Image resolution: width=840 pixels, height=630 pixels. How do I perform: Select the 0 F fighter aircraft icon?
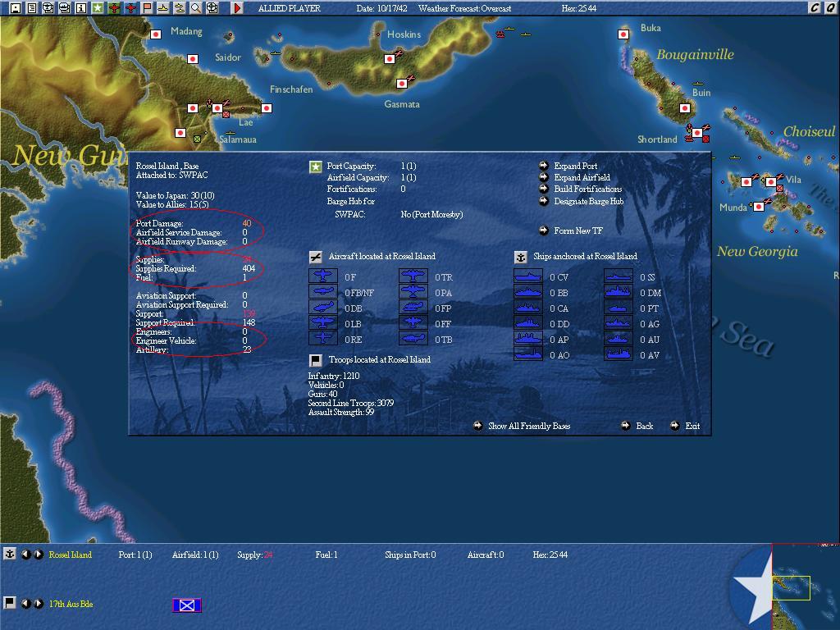pyautogui.click(x=323, y=276)
